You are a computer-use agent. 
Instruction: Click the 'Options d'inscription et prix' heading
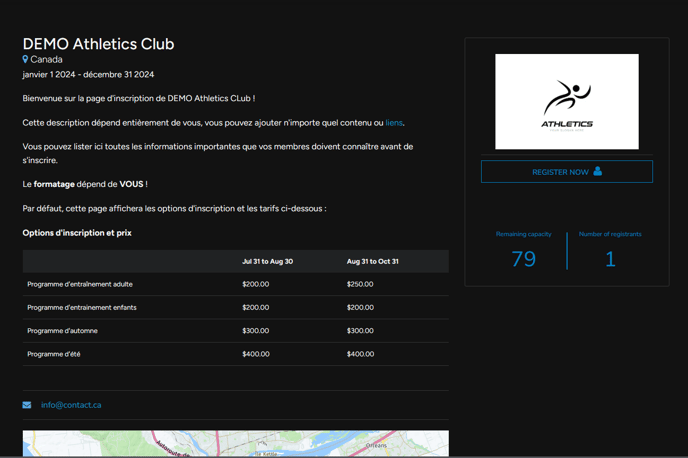[77, 233]
